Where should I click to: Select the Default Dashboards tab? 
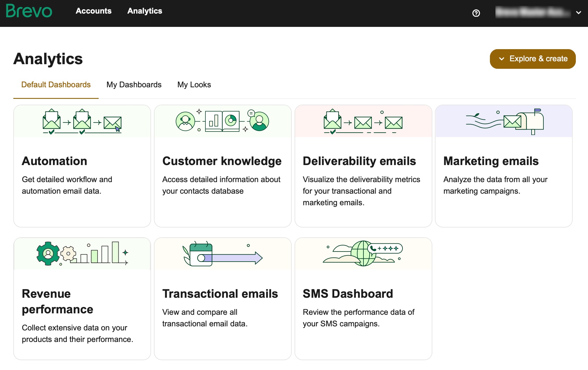tap(56, 84)
